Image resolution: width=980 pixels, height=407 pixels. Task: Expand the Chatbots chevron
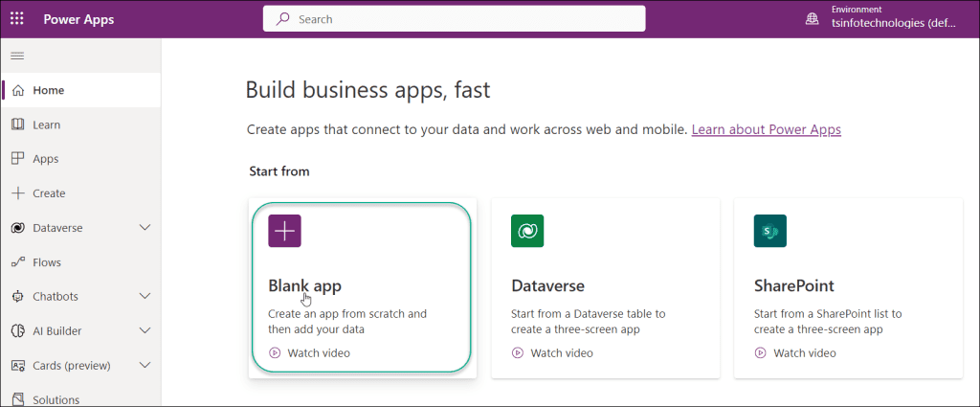(145, 296)
